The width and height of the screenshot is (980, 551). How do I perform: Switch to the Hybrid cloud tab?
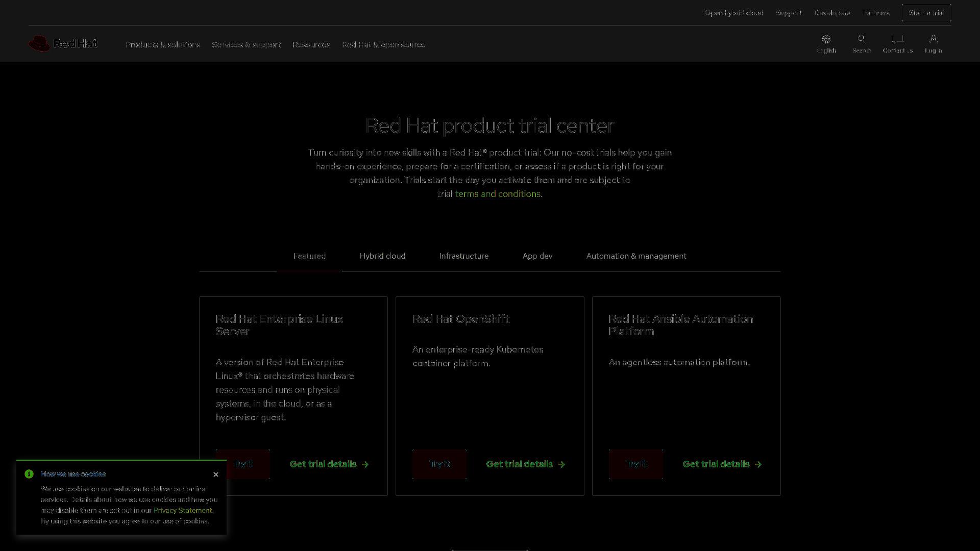coord(382,256)
